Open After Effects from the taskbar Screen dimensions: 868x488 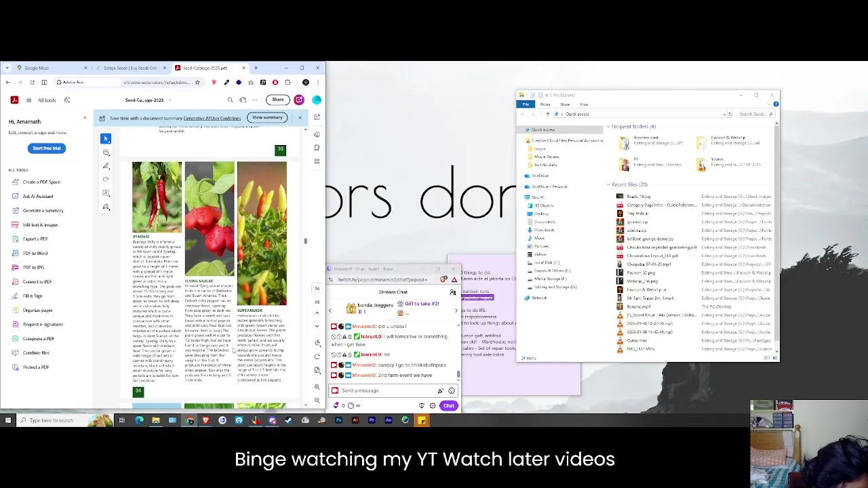pyautogui.click(x=388, y=420)
